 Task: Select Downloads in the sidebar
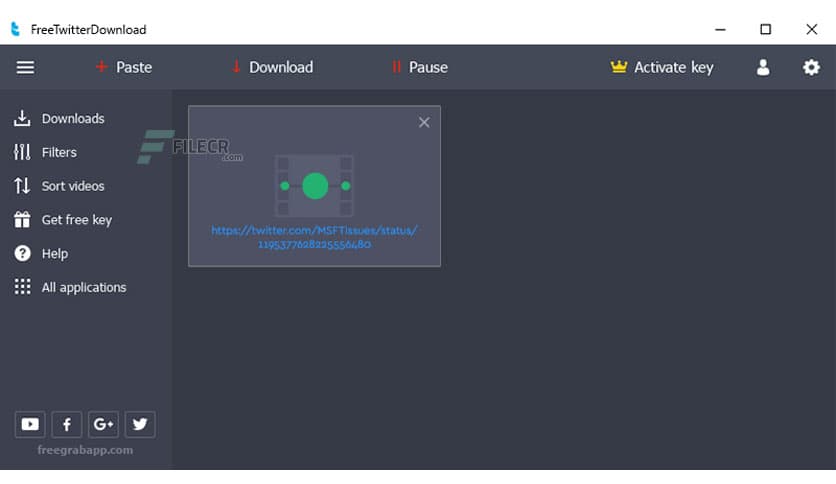59,118
